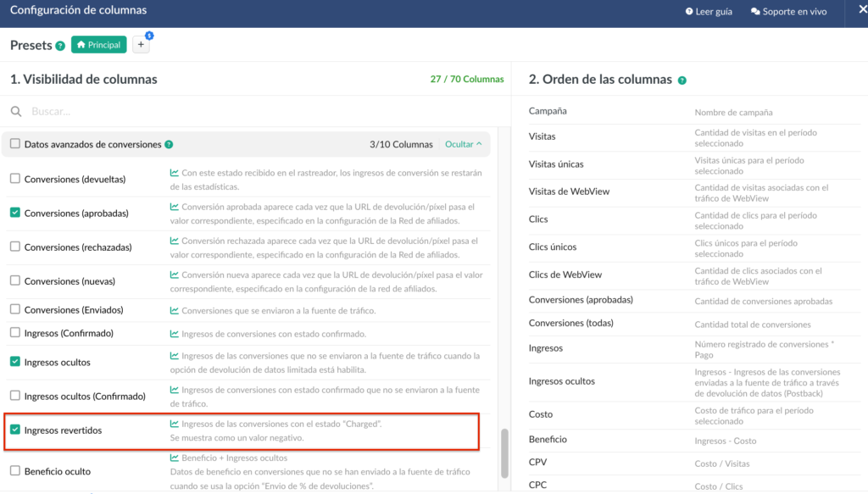Viewport: 868px width, 494px height.
Task: Click the Buscar search field
Action: [x=254, y=111]
